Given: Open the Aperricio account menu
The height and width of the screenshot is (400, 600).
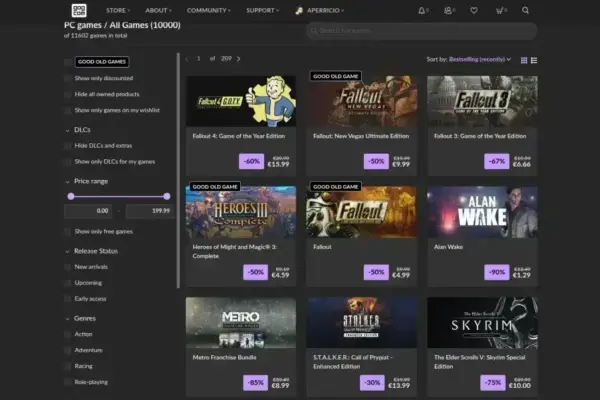Looking at the screenshot, I should [x=325, y=10].
